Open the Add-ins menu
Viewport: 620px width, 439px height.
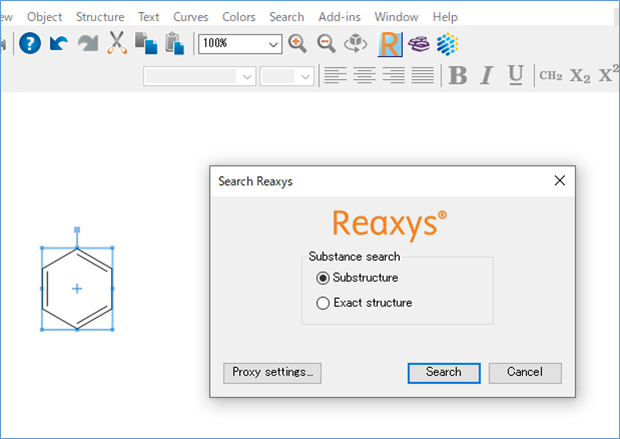pos(340,17)
